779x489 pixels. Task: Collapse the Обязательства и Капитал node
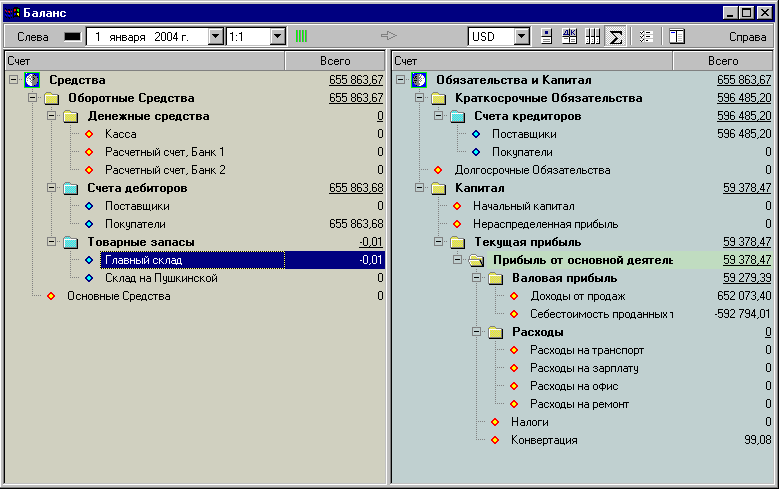click(x=400, y=80)
